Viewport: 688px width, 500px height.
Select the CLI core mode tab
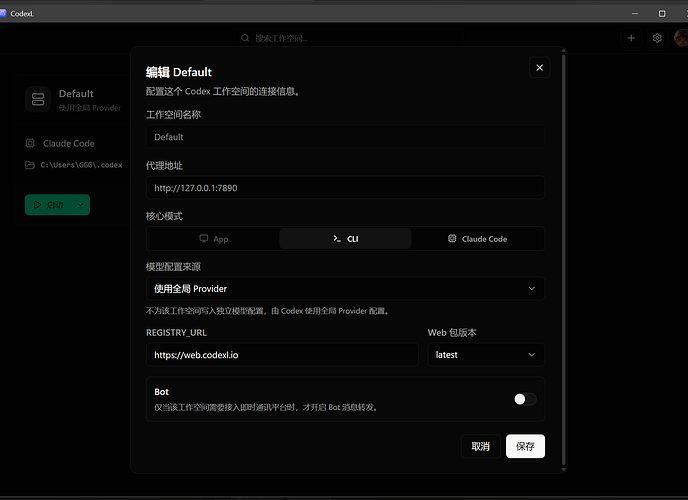pos(345,239)
